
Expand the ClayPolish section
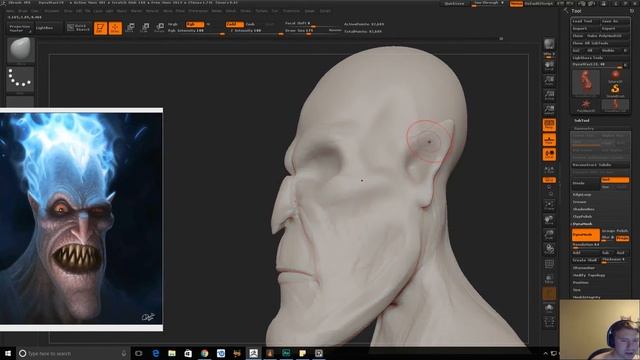[582, 217]
